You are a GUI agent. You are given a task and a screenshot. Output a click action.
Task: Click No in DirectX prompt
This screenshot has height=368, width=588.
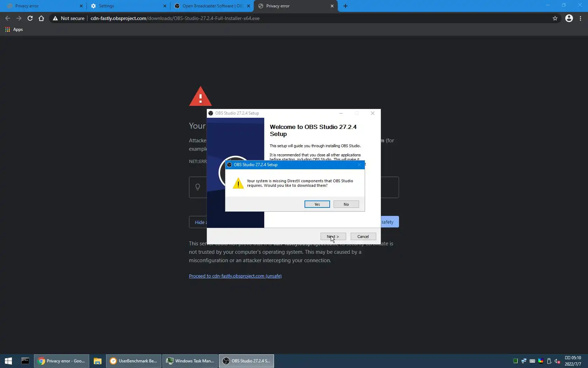tap(346, 204)
